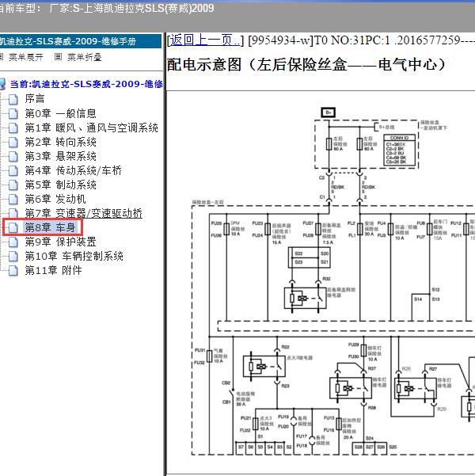The width and height of the screenshot is (475, 476).
Task: Click the page icon beside 第9章 保护装置
Action: 13,242
